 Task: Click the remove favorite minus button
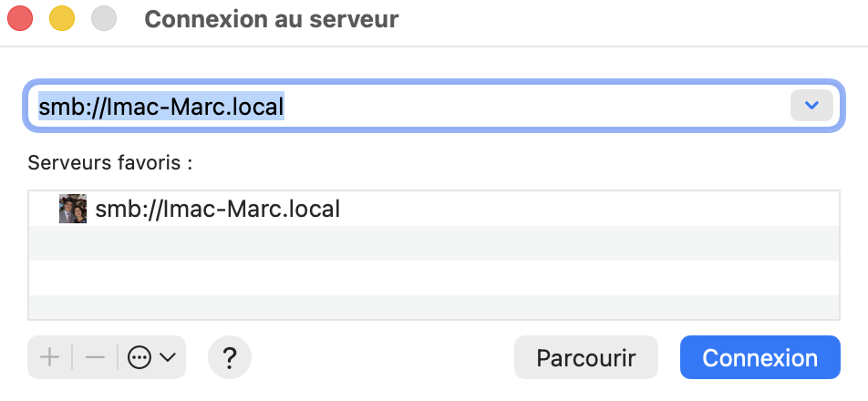pos(95,357)
